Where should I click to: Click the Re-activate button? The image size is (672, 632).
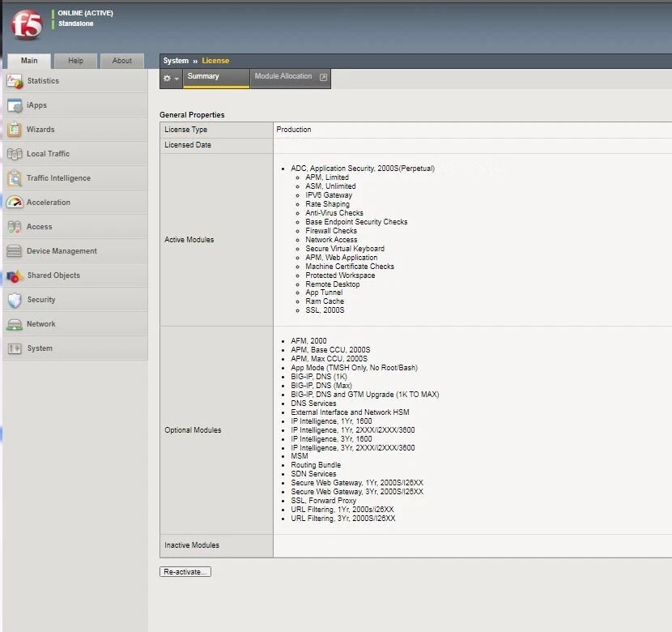coord(185,570)
